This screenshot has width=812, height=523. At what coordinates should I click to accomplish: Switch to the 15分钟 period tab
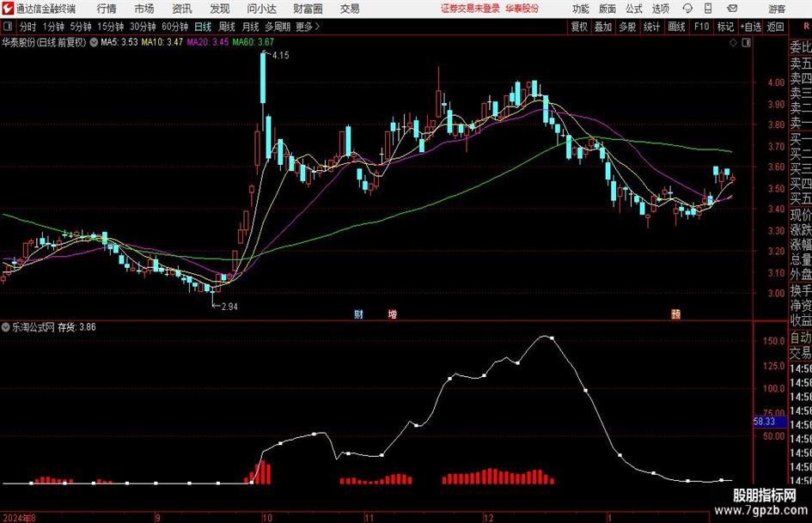point(111,27)
